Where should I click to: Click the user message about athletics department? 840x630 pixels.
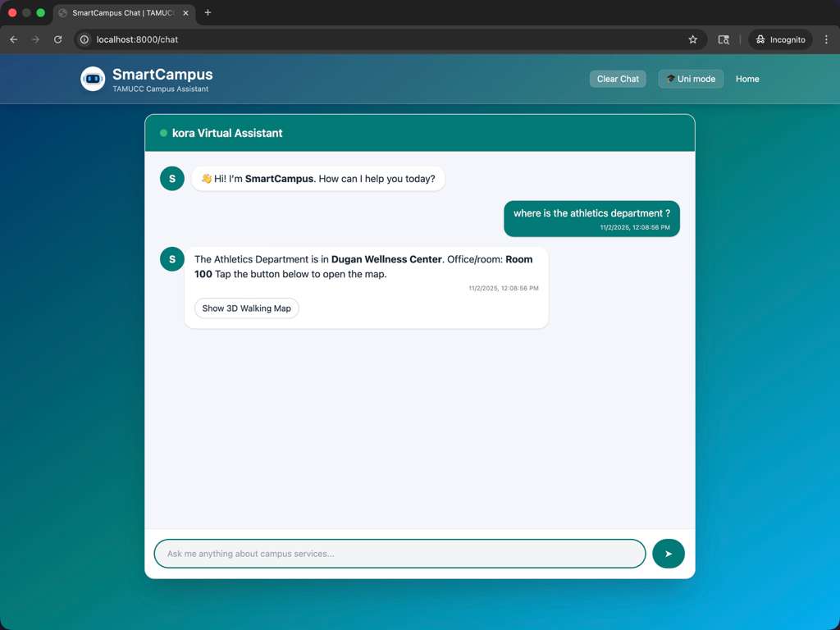[591, 218]
